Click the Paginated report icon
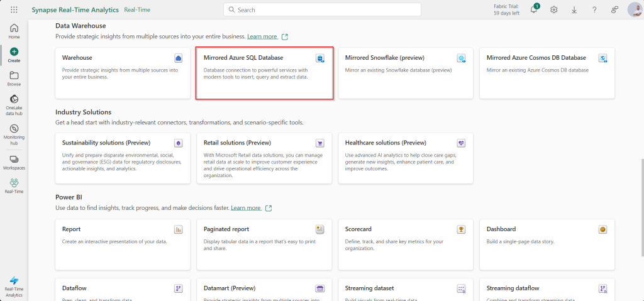The image size is (644, 301). point(319,229)
